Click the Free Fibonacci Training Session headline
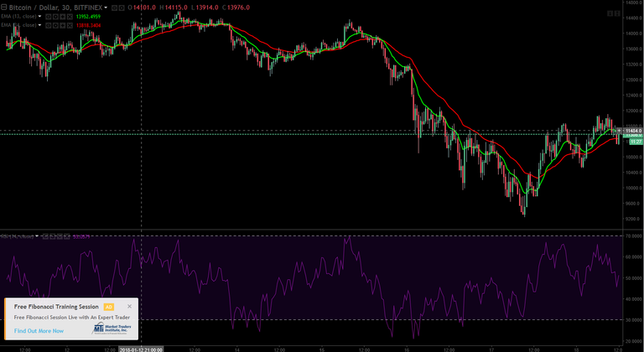 (56, 307)
